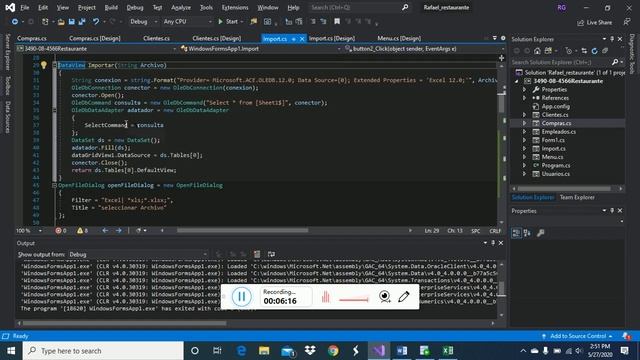Image resolution: width=640 pixels, height=360 pixels.
Task: Click the recorder volume level slider
Action: tap(353, 300)
